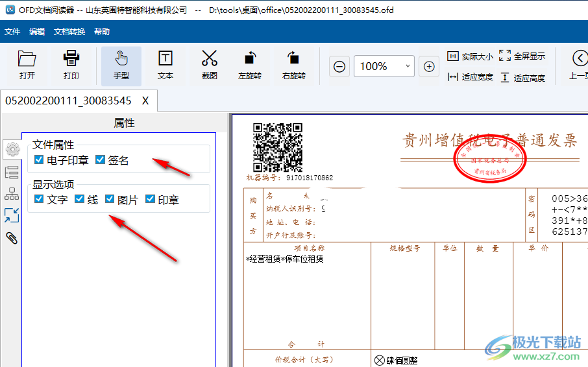Switch to full screen display
This screenshot has height=367, width=588.
pos(522,56)
